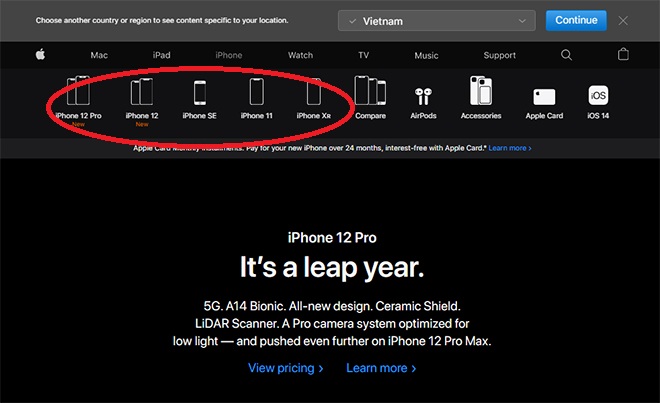Click the Apple Card Learn more link
The width and height of the screenshot is (660, 403).
pos(510,148)
